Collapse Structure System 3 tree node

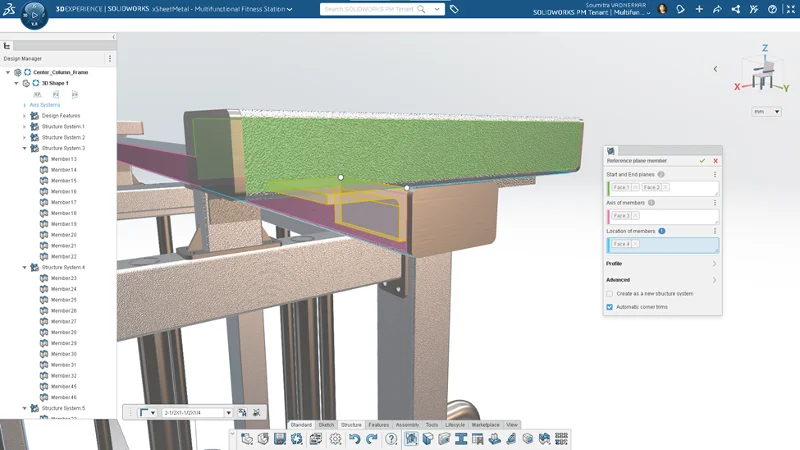(x=25, y=148)
